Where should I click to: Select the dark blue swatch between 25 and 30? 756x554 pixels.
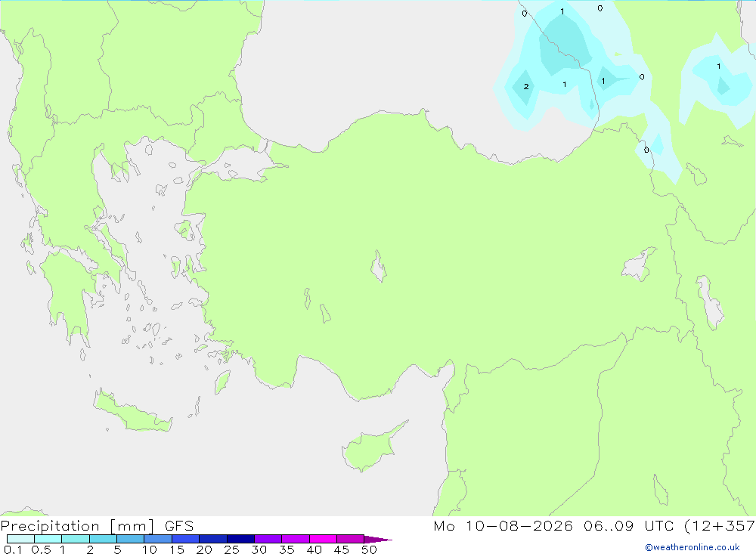240,539
